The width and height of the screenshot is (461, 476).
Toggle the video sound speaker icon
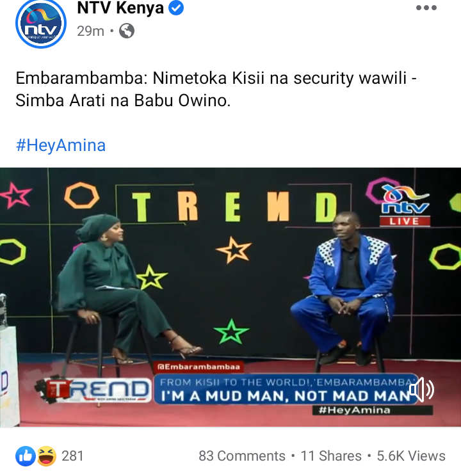pyautogui.click(x=421, y=390)
